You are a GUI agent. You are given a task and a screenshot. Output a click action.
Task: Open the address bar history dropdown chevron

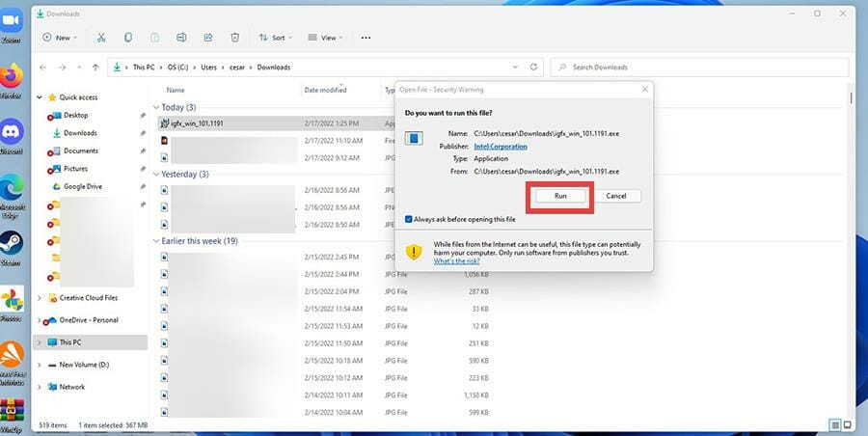pyautogui.click(x=515, y=67)
